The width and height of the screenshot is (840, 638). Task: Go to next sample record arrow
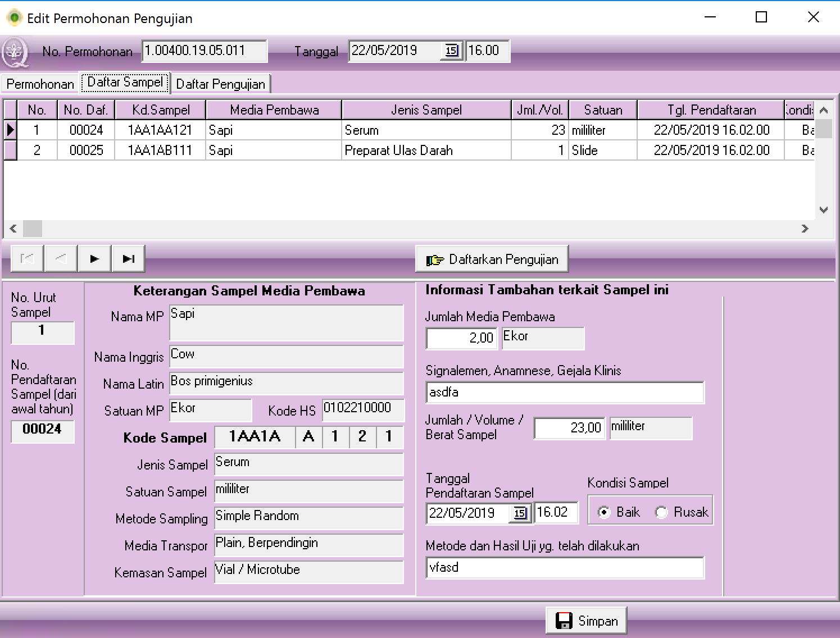[94, 259]
